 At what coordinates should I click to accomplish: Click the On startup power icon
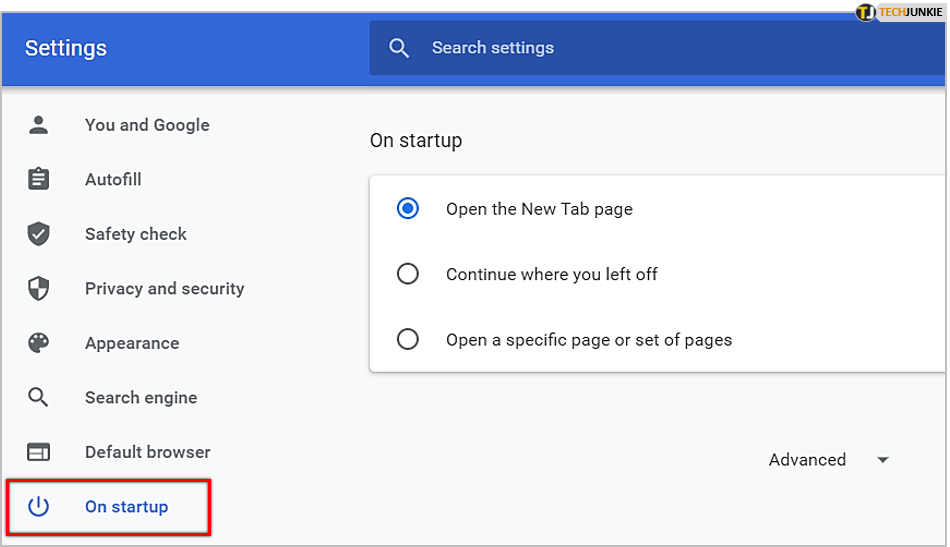(38, 506)
